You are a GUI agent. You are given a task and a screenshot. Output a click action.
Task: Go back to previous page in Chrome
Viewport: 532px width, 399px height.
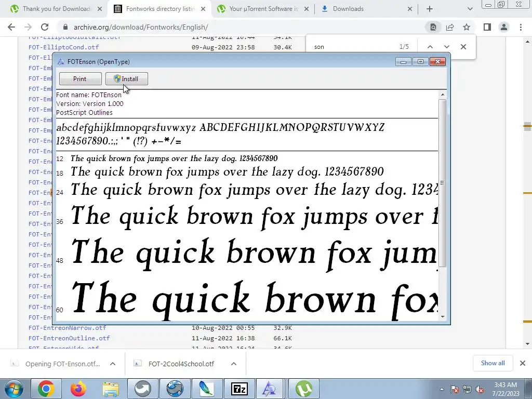point(11,27)
